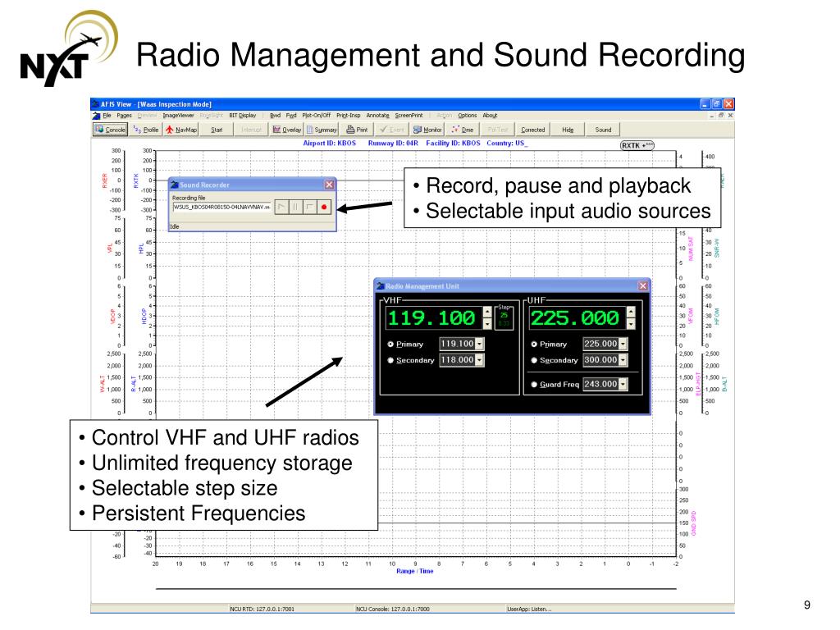The height and width of the screenshot is (630, 840).
Task: Open the Pages menu
Action: [x=125, y=115]
